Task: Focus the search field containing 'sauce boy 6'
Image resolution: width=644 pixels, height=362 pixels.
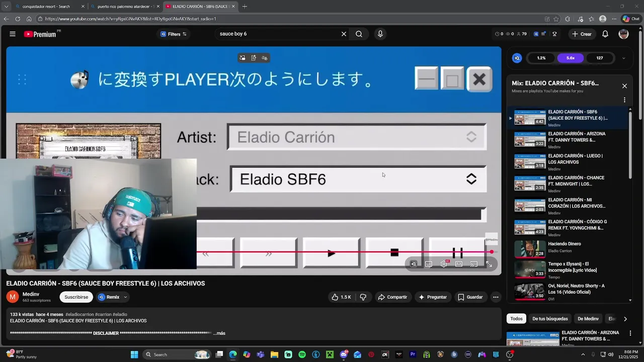Action: [x=279, y=34]
